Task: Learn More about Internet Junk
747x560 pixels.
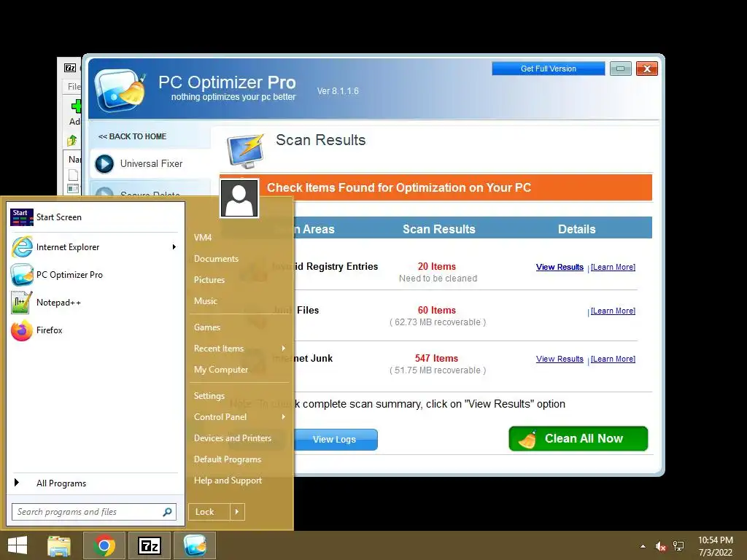Action: click(x=613, y=359)
